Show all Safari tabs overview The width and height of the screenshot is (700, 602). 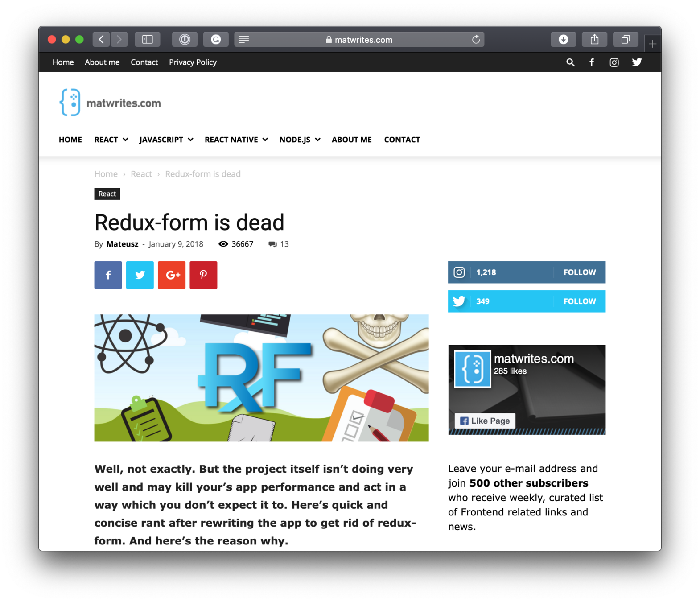pos(626,40)
